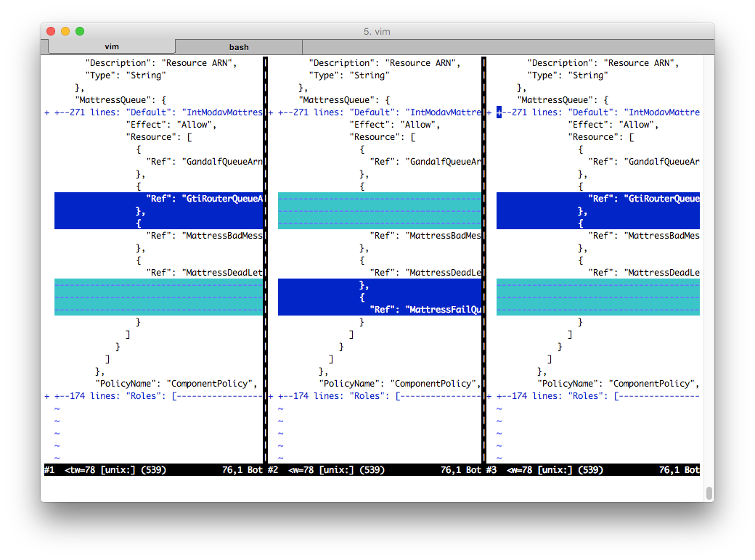
Task: Expand 271-line fold in pane #1
Action: click(x=153, y=112)
